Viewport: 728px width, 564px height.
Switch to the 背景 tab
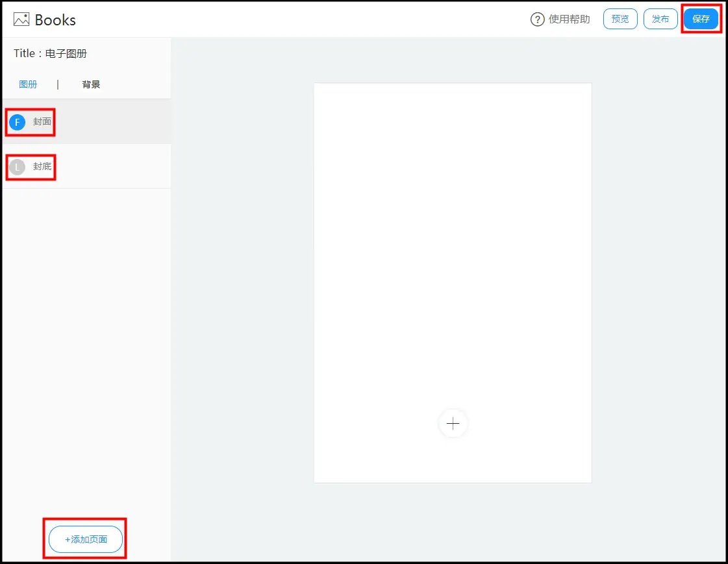click(91, 84)
